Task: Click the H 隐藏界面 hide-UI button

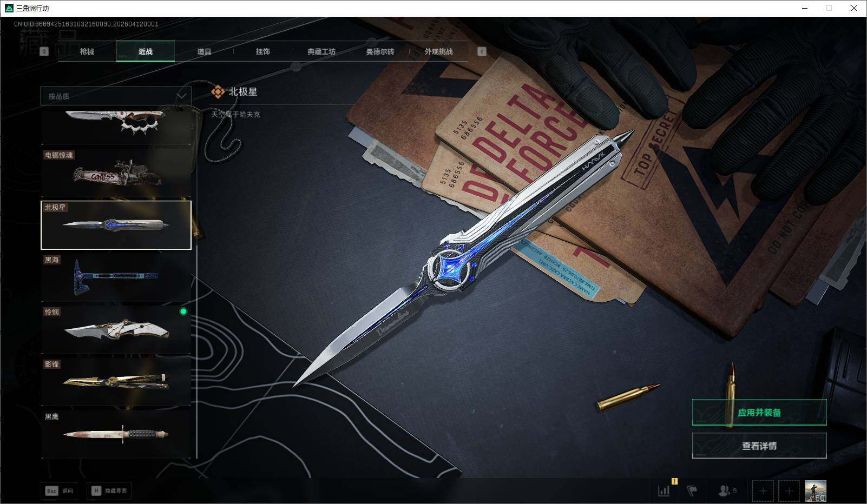Action: point(109,490)
